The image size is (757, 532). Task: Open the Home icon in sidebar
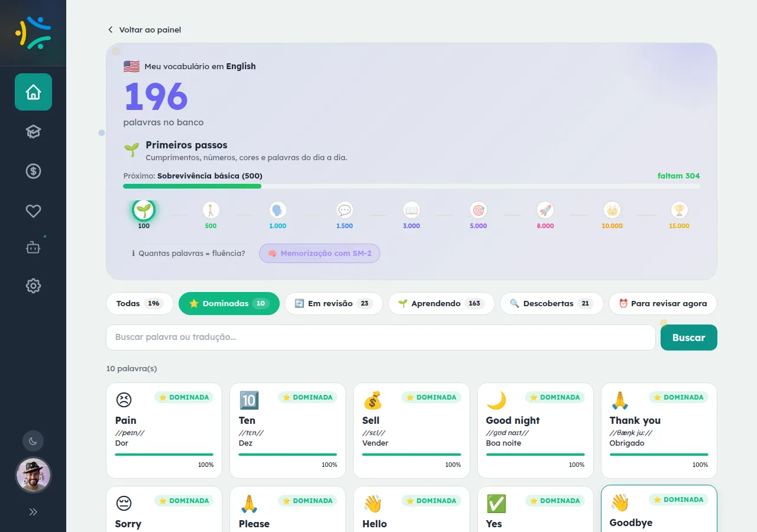pyautogui.click(x=33, y=92)
